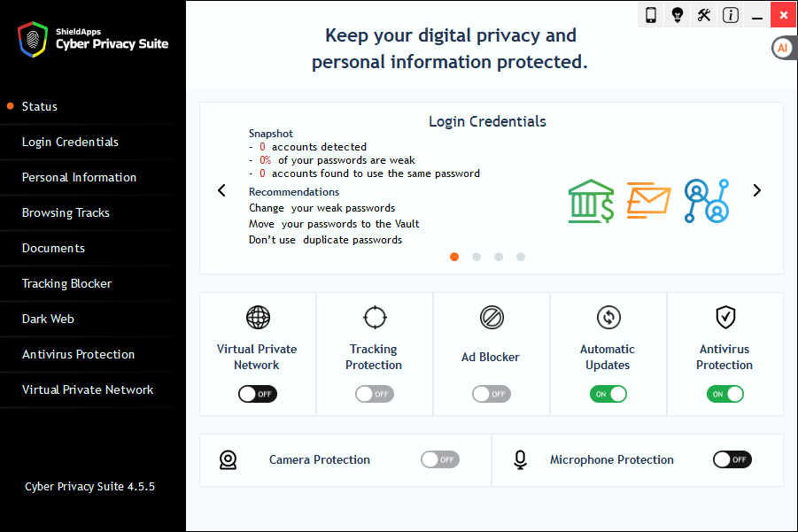798x532 pixels.
Task: Click 'accounts found to use the same password'
Action: click(x=376, y=173)
